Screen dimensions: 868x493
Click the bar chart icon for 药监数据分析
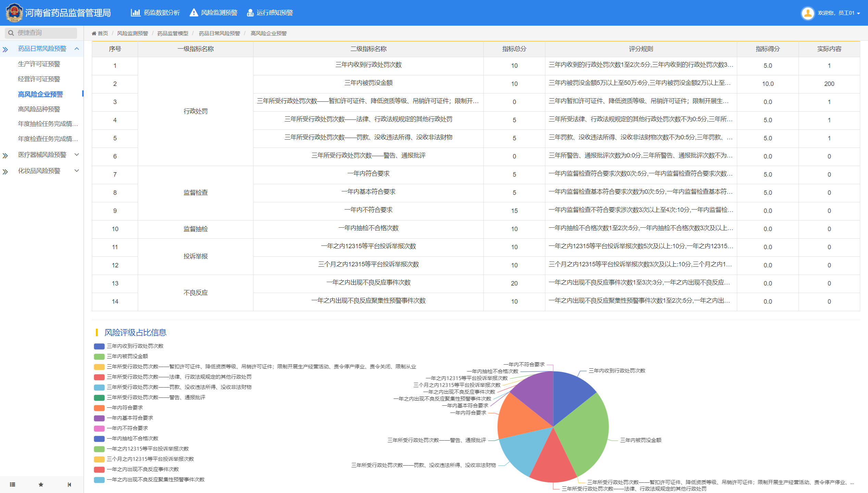pyautogui.click(x=136, y=13)
